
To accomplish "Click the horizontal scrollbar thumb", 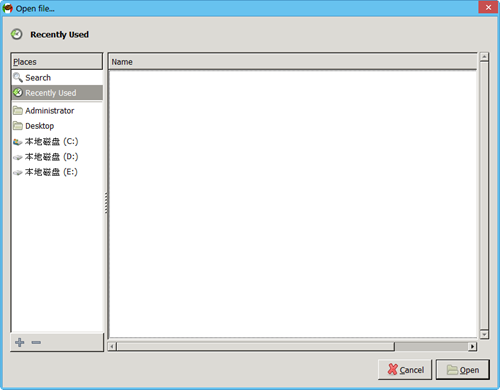I will click(x=255, y=347).
